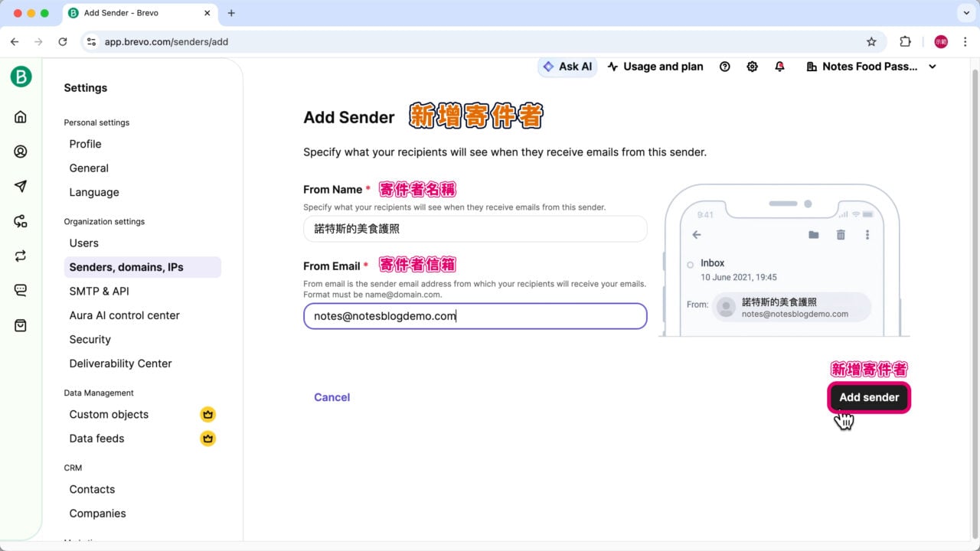Screen dimensions: 980x551
Task: Open SMTP & API settings
Action: pyautogui.click(x=99, y=291)
